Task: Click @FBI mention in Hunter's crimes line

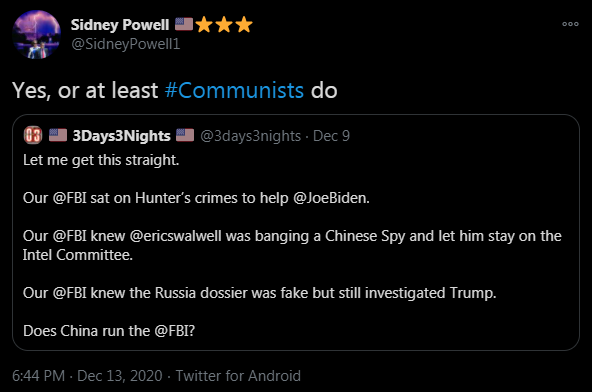Action: pyautogui.click(x=69, y=198)
